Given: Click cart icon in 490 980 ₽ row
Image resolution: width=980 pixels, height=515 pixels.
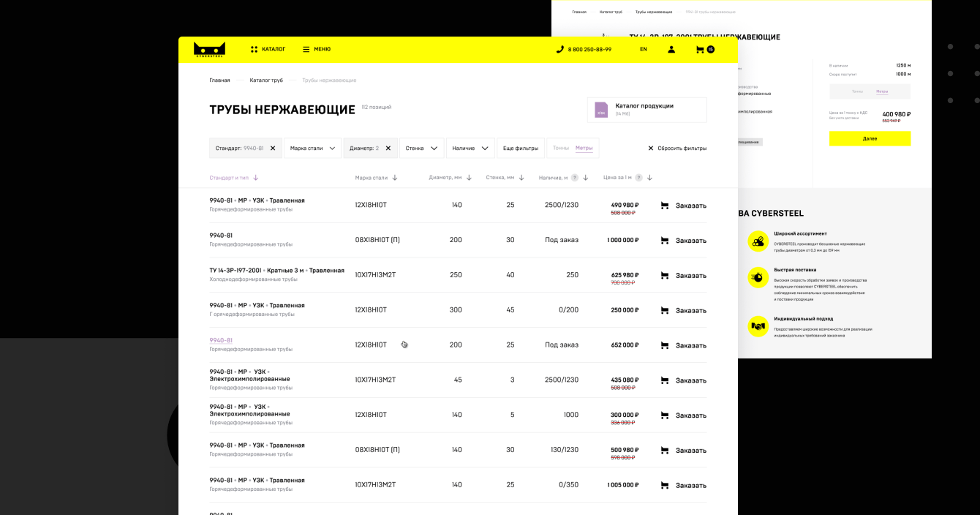Looking at the screenshot, I should [x=665, y=206].
